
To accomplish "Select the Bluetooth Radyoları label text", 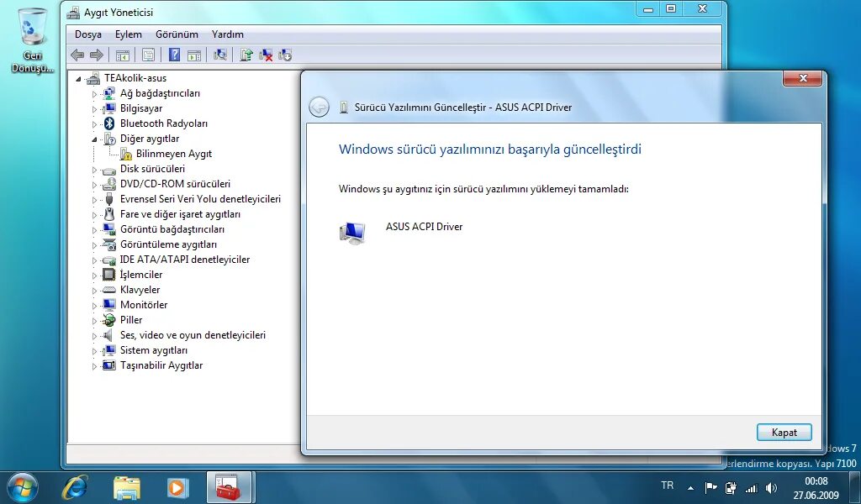I will tap(164, 123).
